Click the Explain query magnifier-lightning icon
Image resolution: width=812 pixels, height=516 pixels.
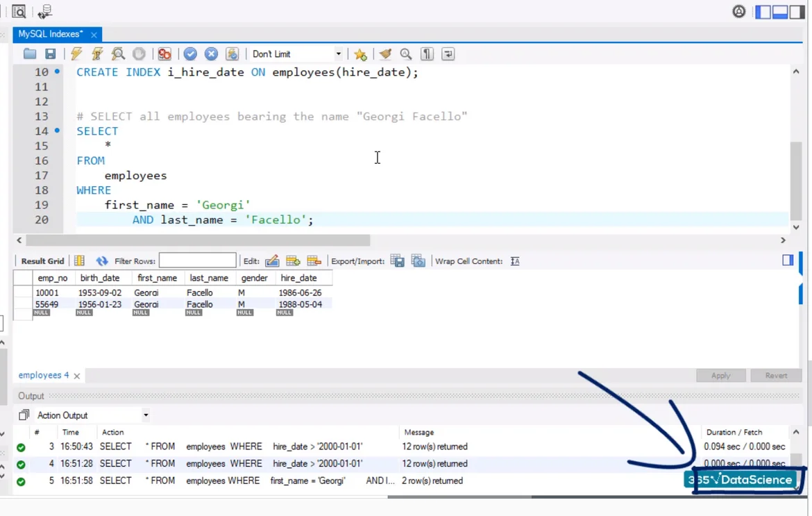pos(118,54)
